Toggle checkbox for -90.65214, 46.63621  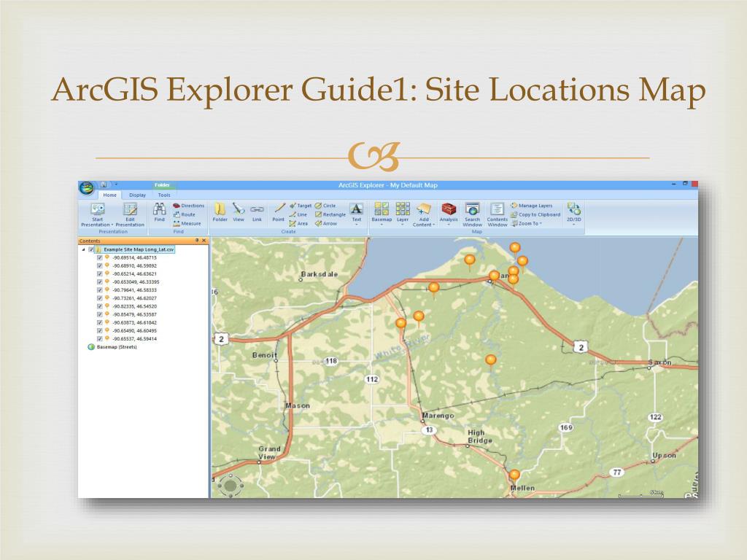(99, 274)
